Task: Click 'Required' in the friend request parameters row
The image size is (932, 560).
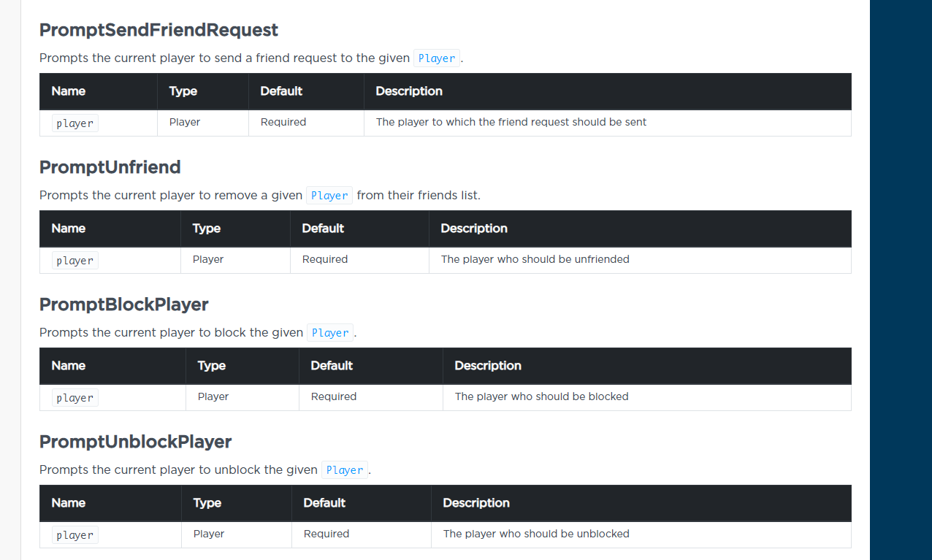Action: (x=283, y=122)
